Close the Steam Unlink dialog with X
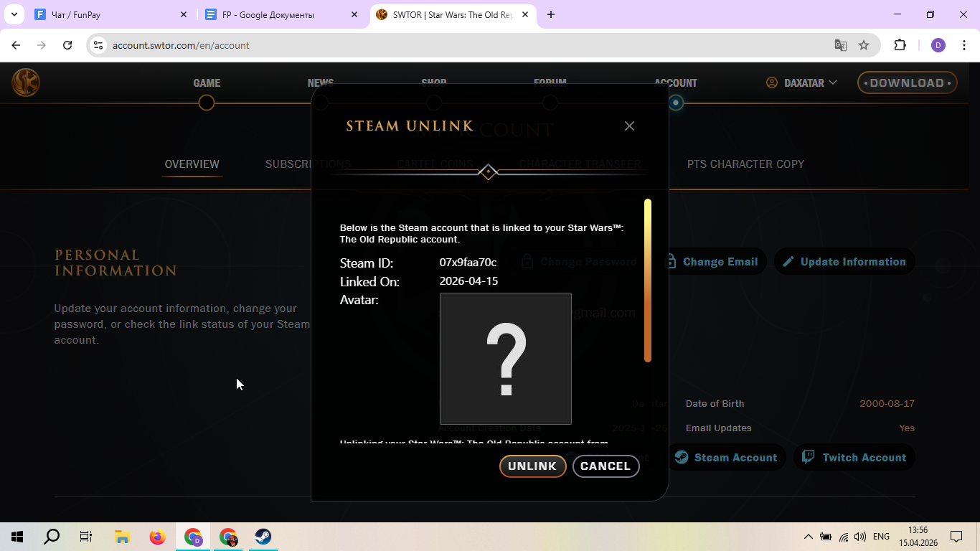The width and height of the screenshot is (980, 551). coord(629,126)
